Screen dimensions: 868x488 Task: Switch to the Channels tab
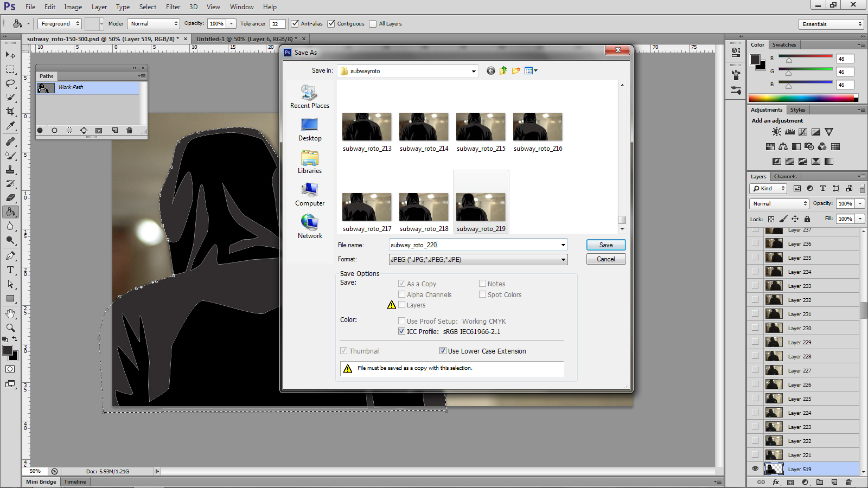tap(785, 177)
